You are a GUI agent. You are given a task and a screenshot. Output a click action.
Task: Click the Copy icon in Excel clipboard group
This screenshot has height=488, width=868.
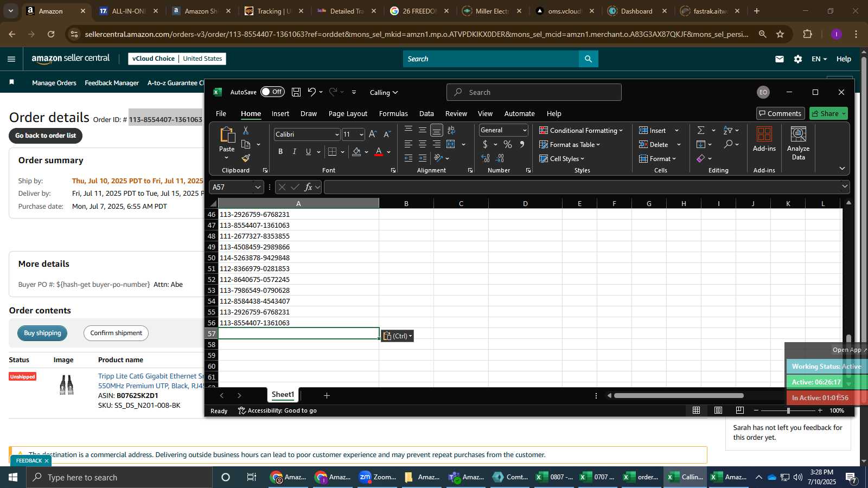tap(246, 144)
